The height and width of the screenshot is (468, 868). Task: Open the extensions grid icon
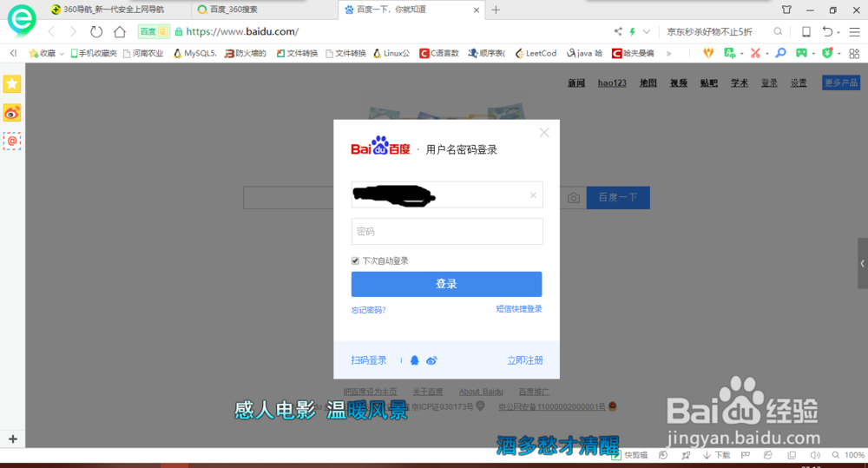coord(854,53)
